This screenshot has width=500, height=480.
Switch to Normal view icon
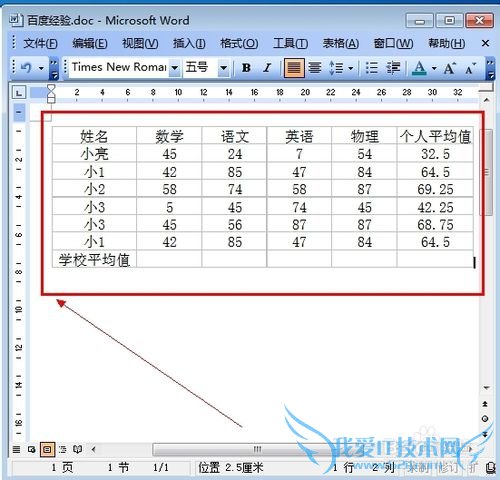tap(16, 449)
